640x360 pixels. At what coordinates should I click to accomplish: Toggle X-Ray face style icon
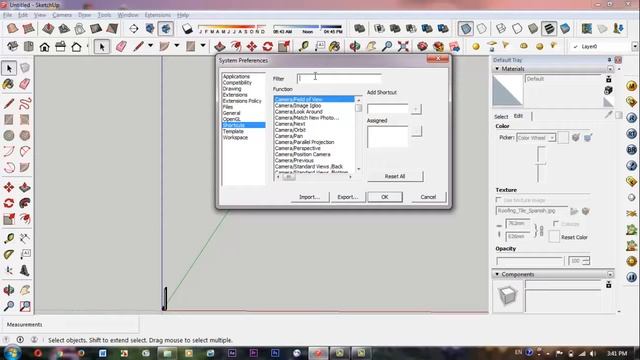click(x=466, y=29)
